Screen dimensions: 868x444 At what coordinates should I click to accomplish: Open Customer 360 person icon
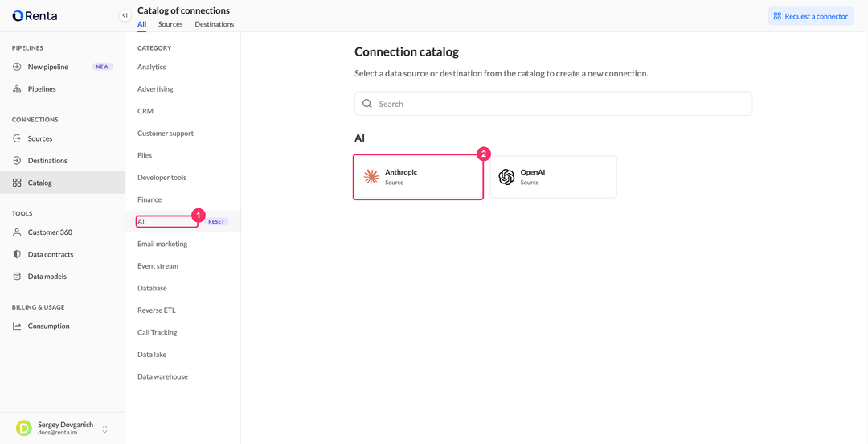17,232
